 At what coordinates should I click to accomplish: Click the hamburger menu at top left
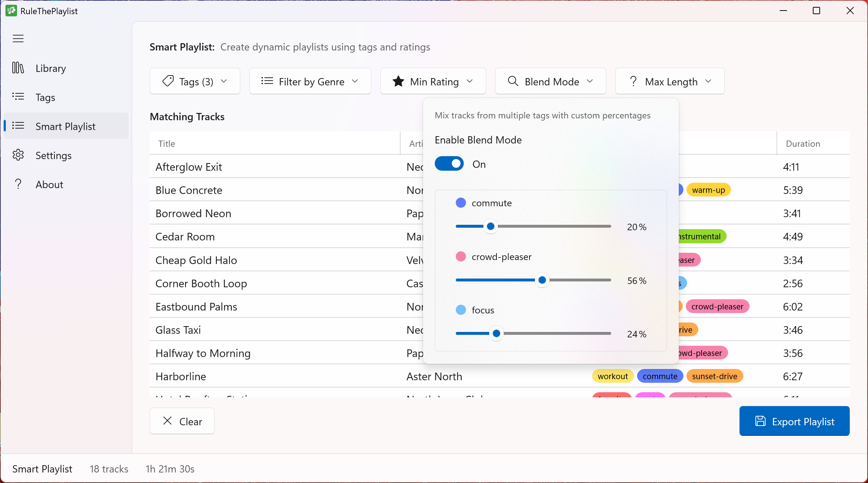click(x=18, y=38)
